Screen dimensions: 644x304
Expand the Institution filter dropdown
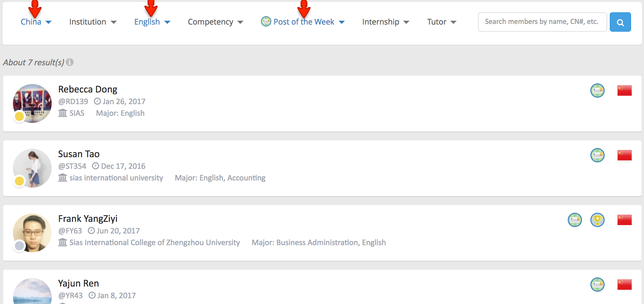click(x=93, y=22)
